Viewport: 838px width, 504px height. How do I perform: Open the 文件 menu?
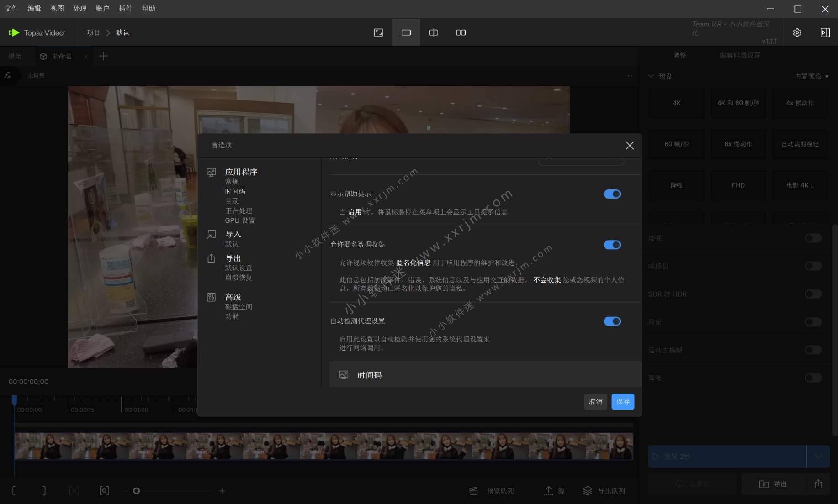[x=11, y=8]
